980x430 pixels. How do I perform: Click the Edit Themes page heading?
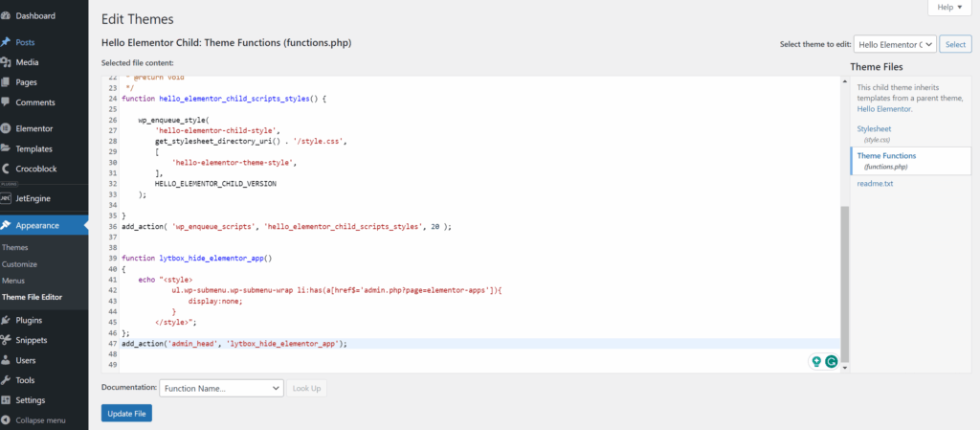pos(138,19)
